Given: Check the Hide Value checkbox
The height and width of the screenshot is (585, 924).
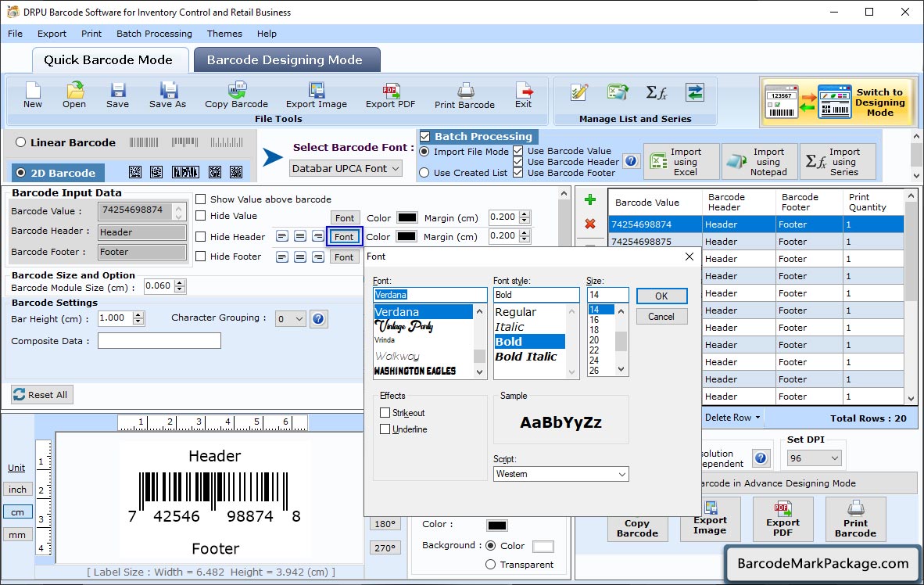Looking at the screenshot, I should pos(201,216).
